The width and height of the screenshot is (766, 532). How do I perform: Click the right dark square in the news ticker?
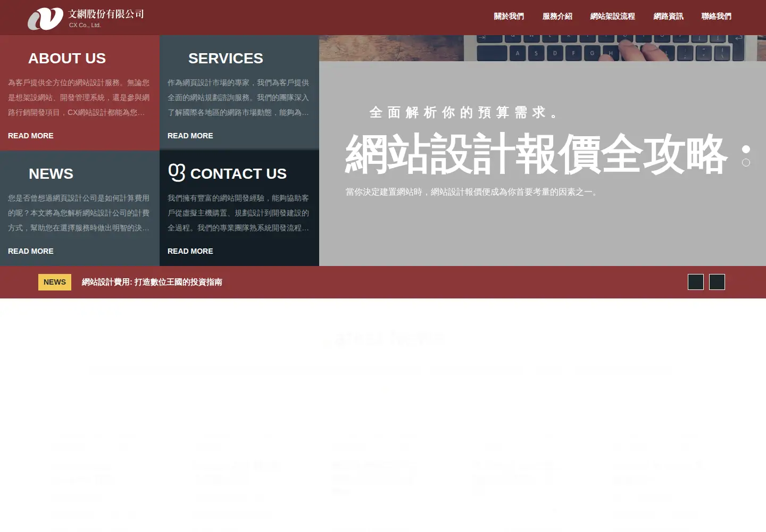(x=717, y=282)
